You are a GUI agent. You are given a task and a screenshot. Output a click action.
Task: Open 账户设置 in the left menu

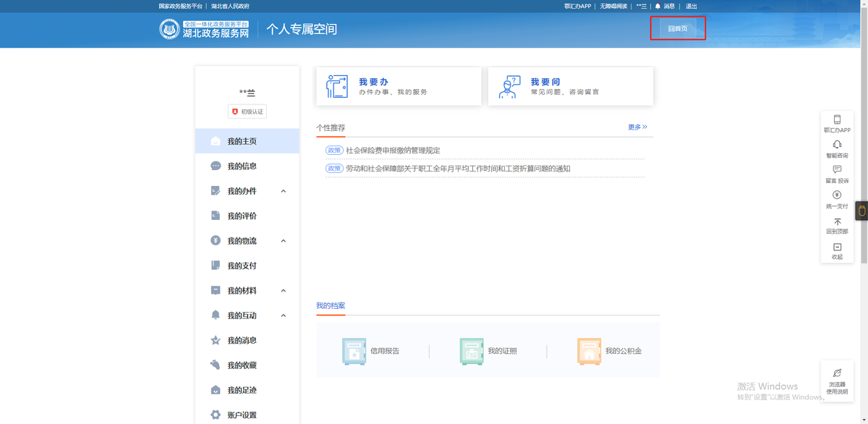pos(242,415)
